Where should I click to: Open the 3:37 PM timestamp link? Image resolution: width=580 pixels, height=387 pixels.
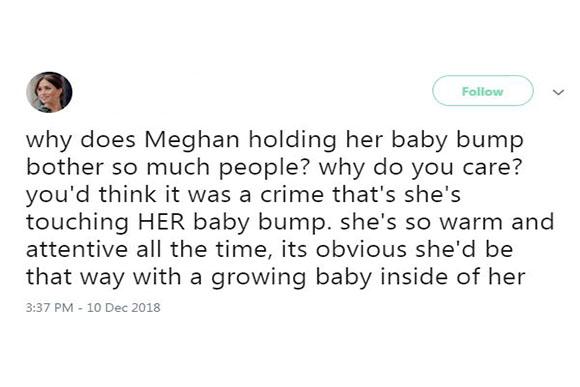[50, 307]
